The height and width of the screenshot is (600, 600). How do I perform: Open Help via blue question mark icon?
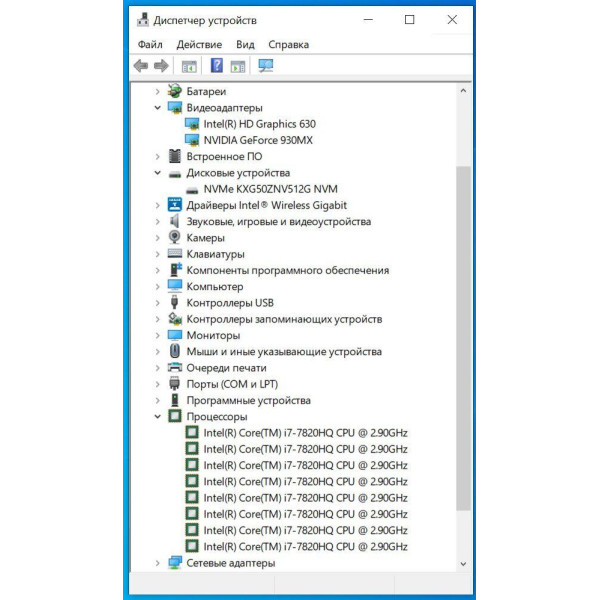(x=217, y=65)
